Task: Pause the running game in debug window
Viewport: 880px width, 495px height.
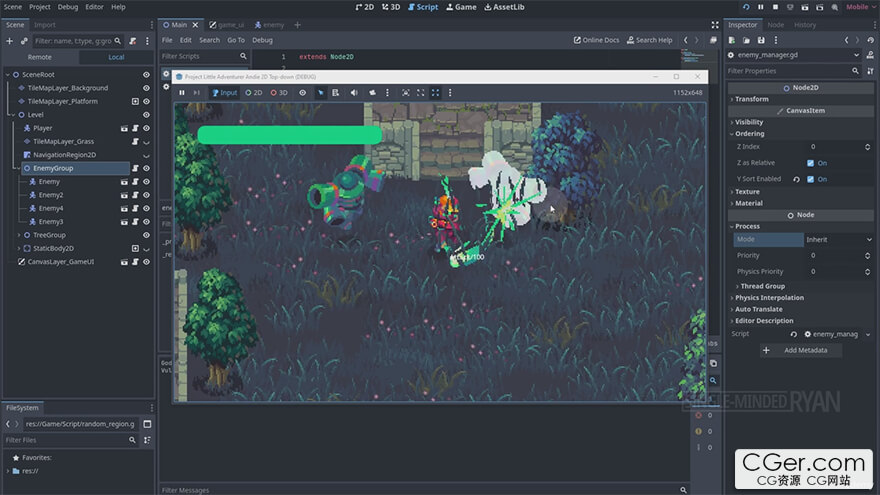Action: coord(182,92)
